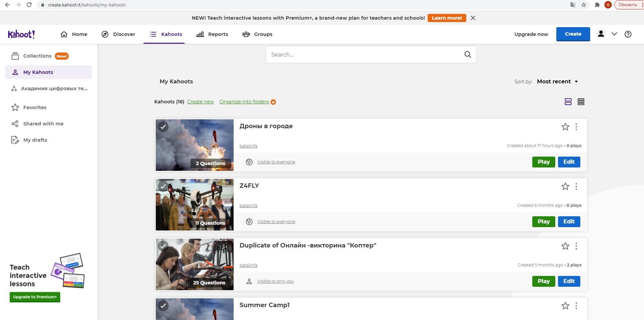The height and width of the screenshot is (320, 644).
Task: Open more options for Дроны в городе
Action: click(576, 127)
